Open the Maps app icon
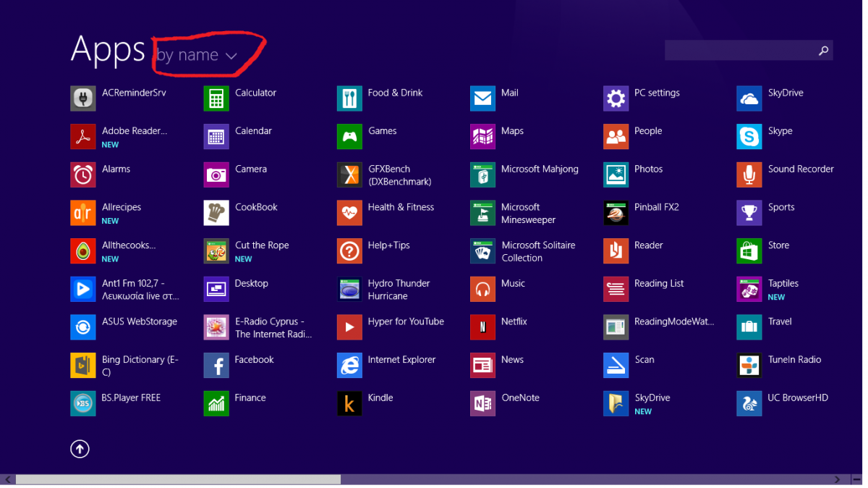This screenshot has height=488, width=868. pos(482,137)
